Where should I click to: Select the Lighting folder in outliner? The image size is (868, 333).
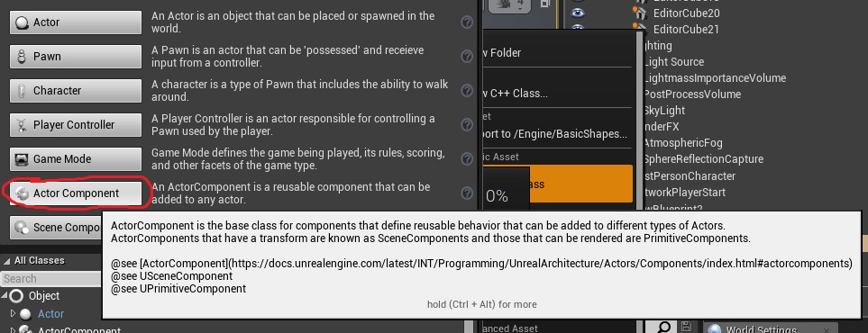pyautogui.click(x=658, y=45)
